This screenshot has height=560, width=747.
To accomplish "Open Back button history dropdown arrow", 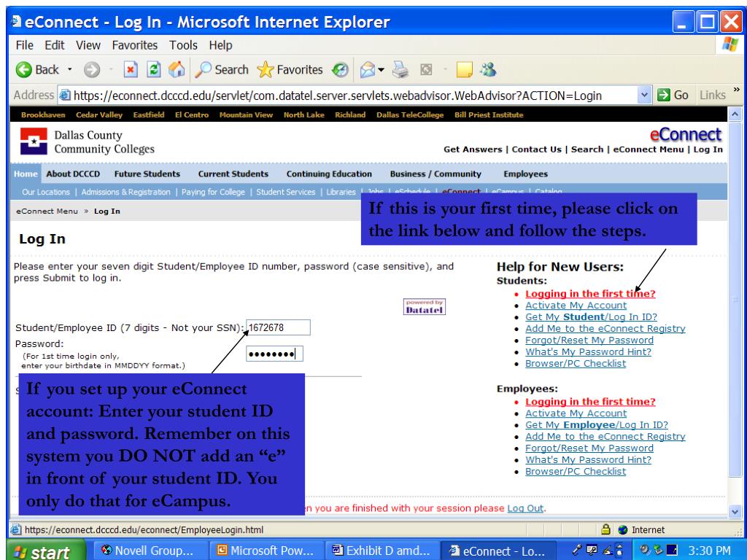I will (69, 69).
